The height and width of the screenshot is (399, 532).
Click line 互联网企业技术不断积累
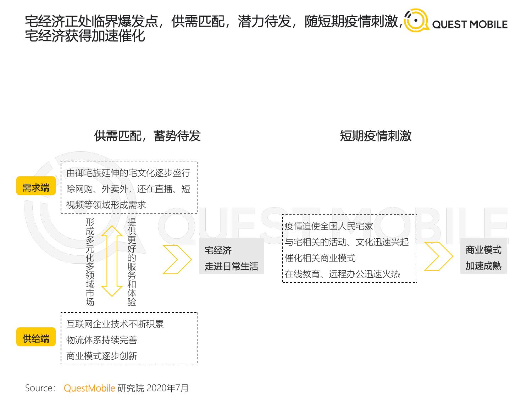tap(115, 324)
